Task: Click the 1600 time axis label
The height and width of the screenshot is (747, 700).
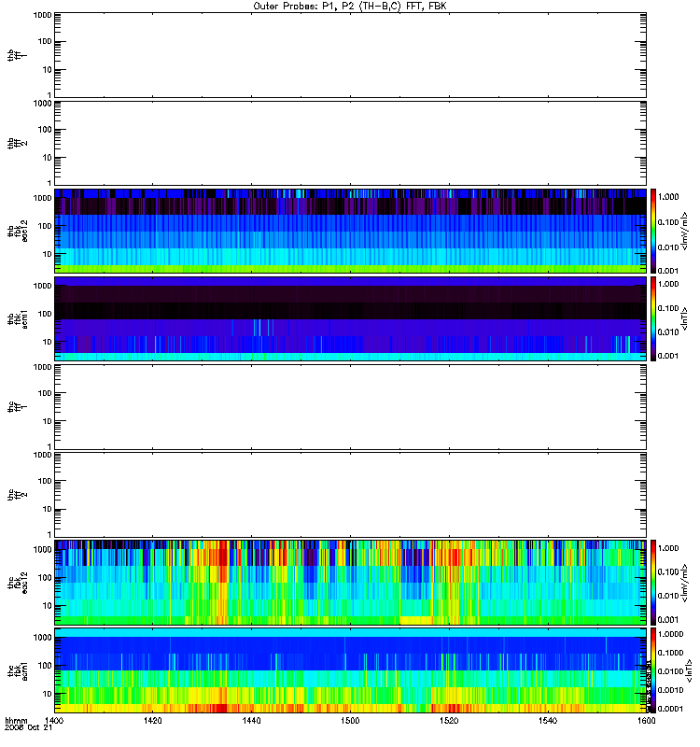Action: tap(642, 722)
